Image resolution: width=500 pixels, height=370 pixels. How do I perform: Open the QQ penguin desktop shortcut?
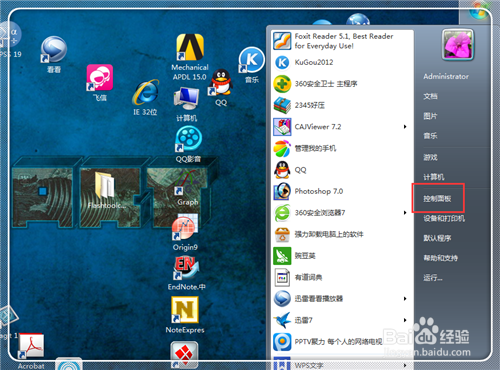point(221,88)
